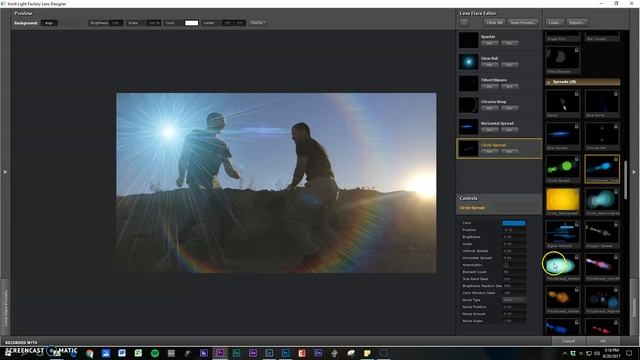Click the Circle Spread Brightness value field
The width and height of the screenshot is (640, 360).
(x=514, y=237)
